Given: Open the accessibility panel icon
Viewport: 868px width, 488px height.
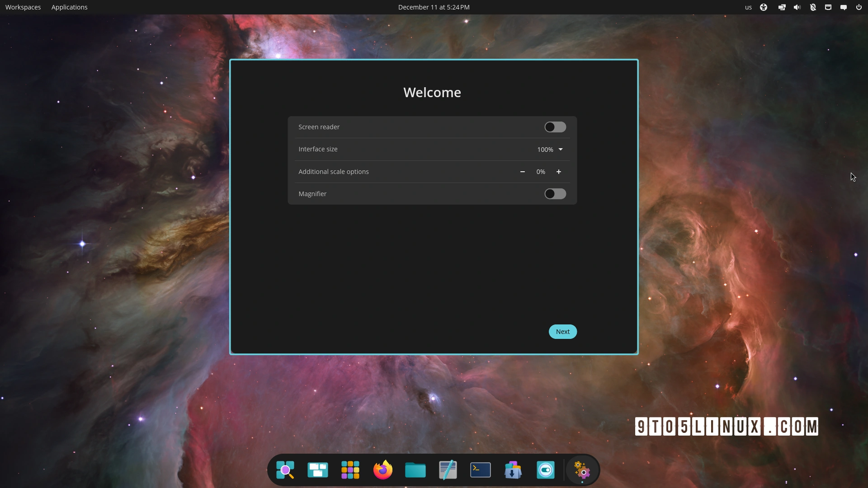Looking at the screenshot, I should point(764,7).
